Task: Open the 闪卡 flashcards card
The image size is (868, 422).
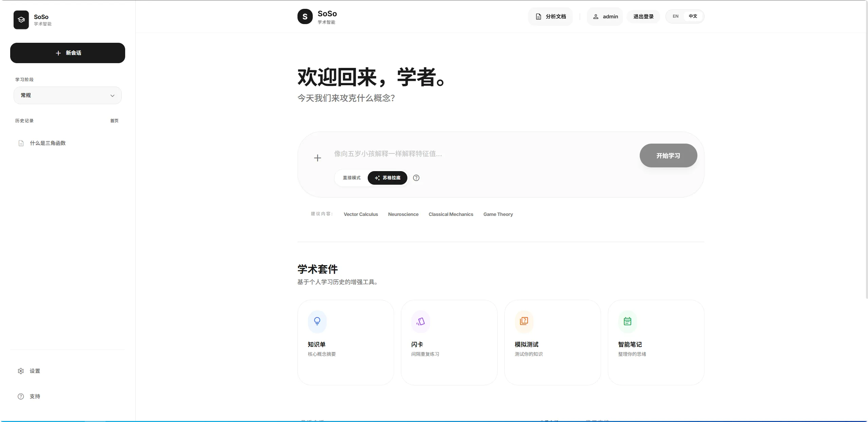Action: click(449, 343)
